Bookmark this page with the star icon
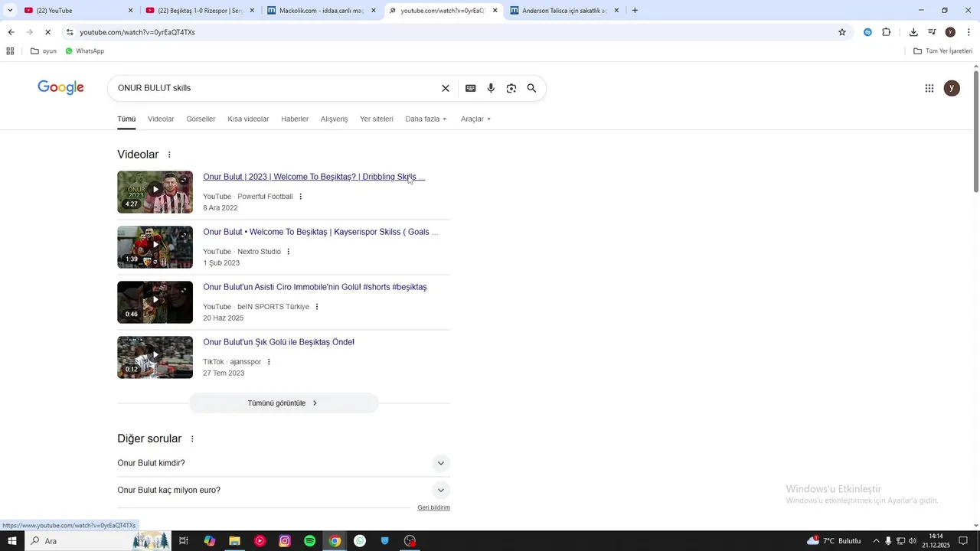 click(x=842, y=32)
